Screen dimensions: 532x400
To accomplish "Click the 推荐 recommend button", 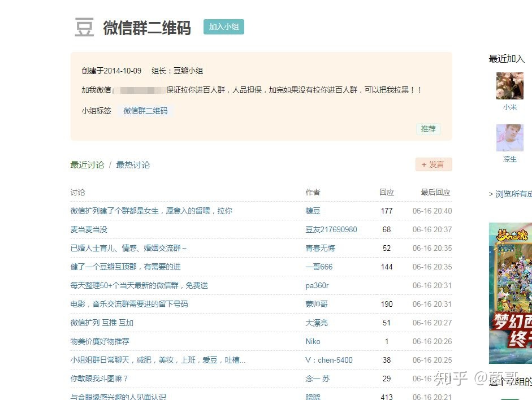I will (x=428, y=129).
